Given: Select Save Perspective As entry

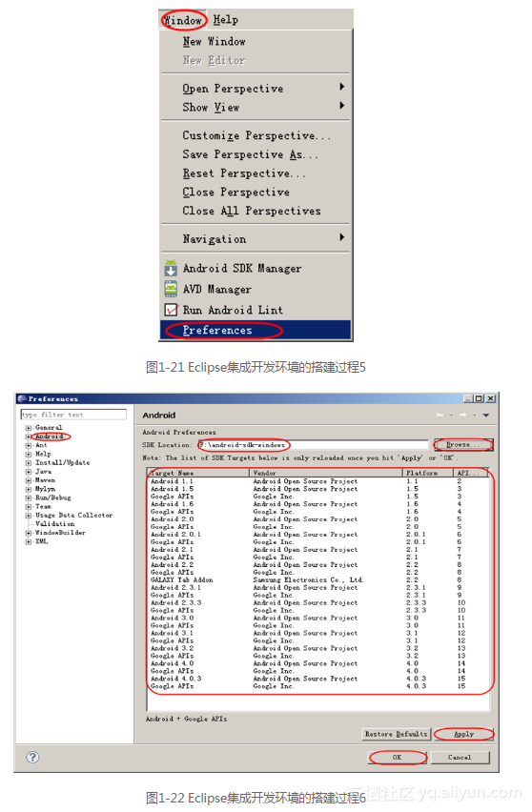Looking at the screenshot, I should pos(250,154).
